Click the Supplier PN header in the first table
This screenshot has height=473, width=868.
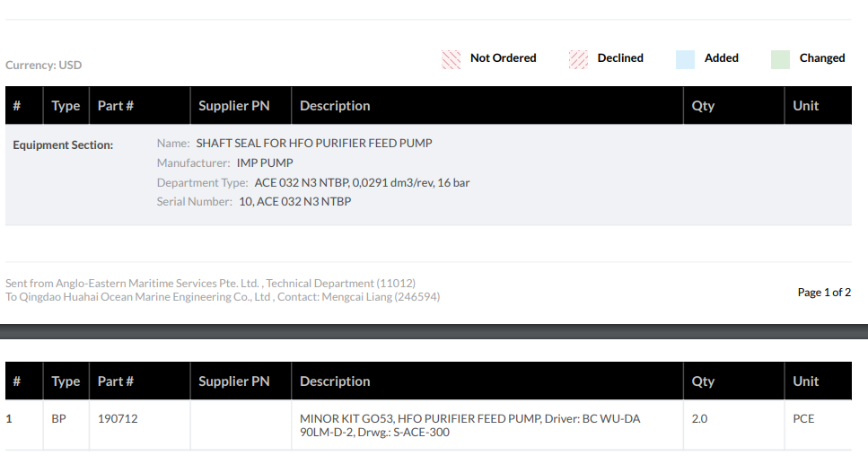tap(234, 106)
